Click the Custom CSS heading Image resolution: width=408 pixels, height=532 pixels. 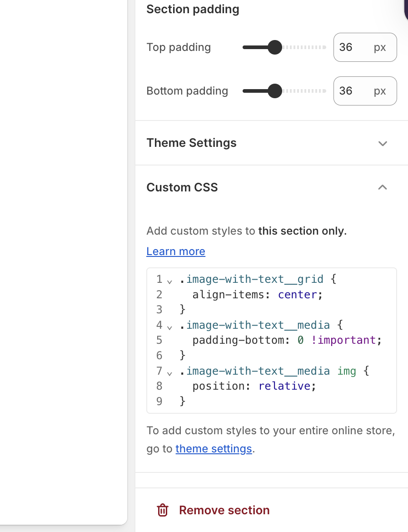[x=182, y=187]
